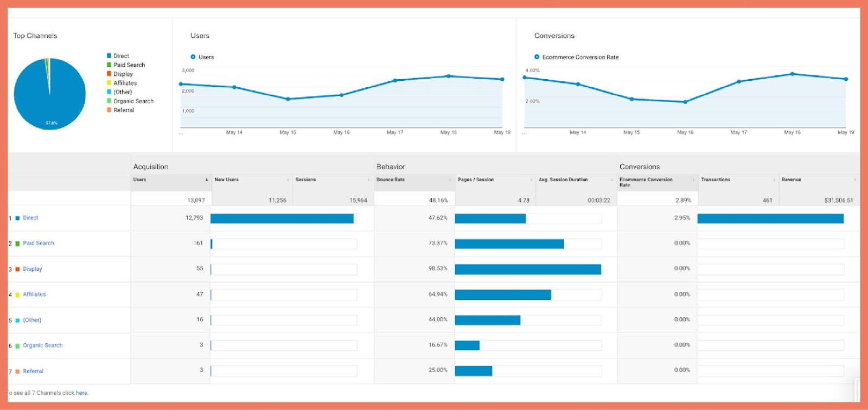Click the Ecommerce Conversion Rate legend marker

(x=537, y=57)
